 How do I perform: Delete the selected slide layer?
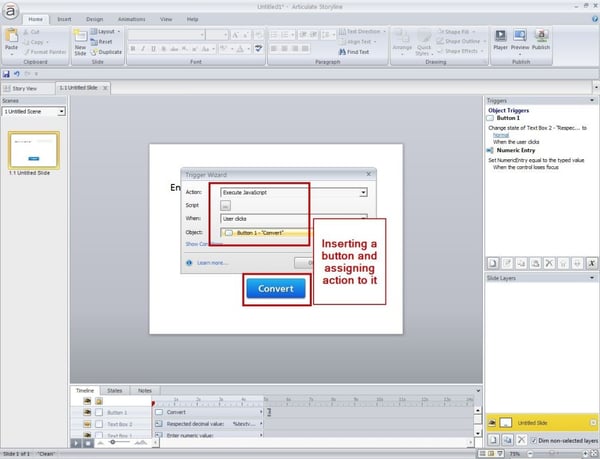pos(521,440)
